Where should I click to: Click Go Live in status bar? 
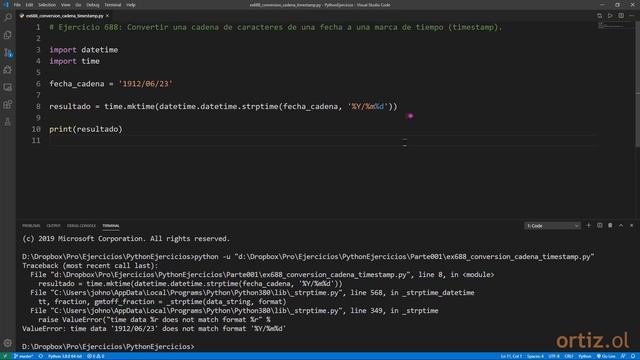(606, 356)
